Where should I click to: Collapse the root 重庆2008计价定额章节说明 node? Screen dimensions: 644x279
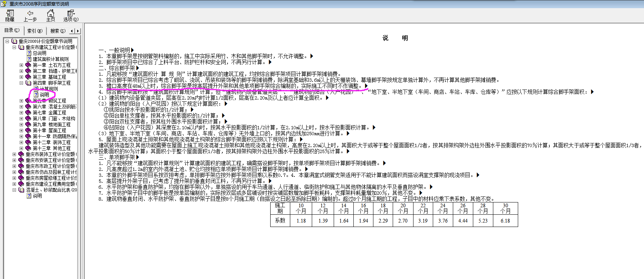click(7, 41)
